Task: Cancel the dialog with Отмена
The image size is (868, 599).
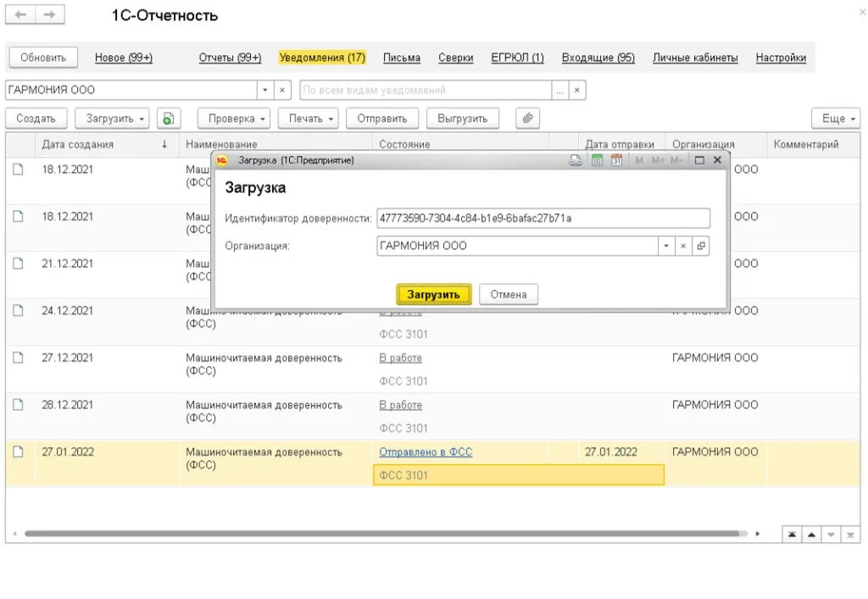Action: pos(509,294)
